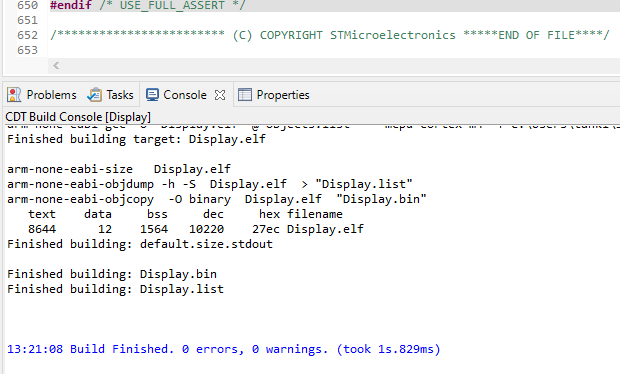Click 'Finished building: default.size.stdout' line

click(140, 244)
